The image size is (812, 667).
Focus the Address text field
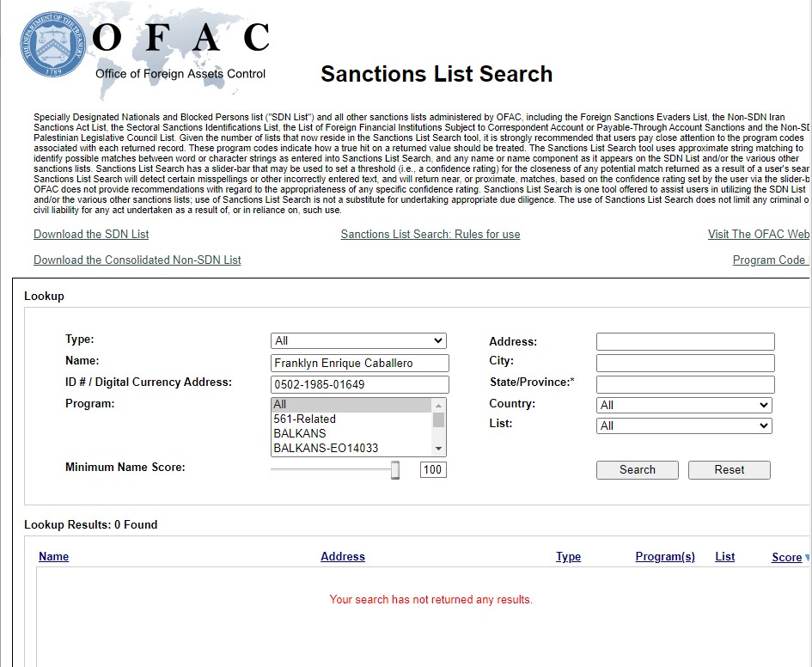tap(685, 341)
